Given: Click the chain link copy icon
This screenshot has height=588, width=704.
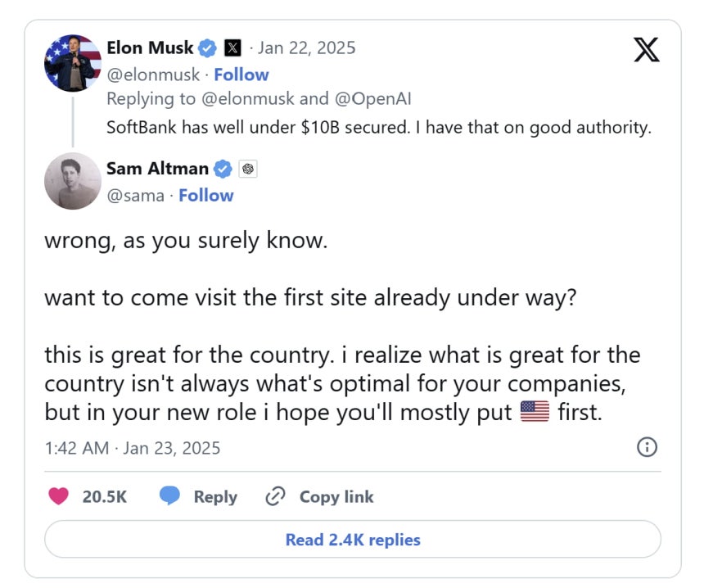Looking at the screenshot, I should tap(275, 496).
